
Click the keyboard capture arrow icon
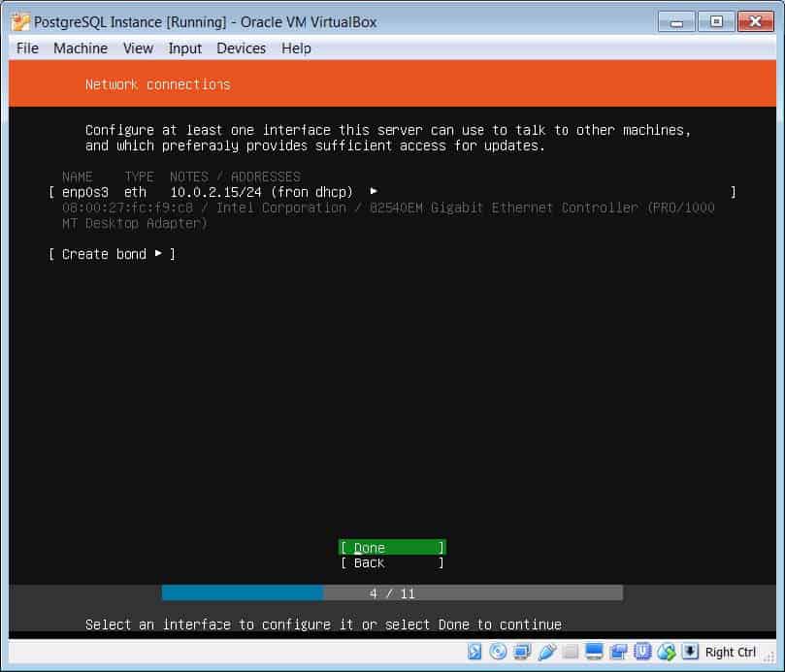click(x=690, y=652)
